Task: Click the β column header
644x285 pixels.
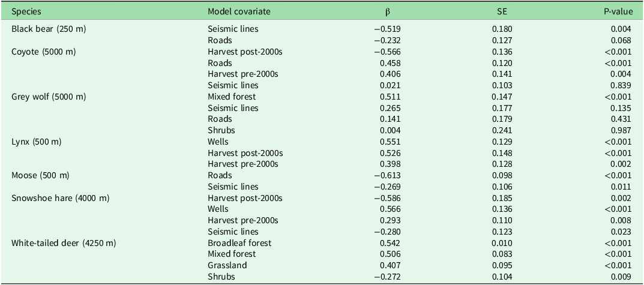Action: (388, 13)
